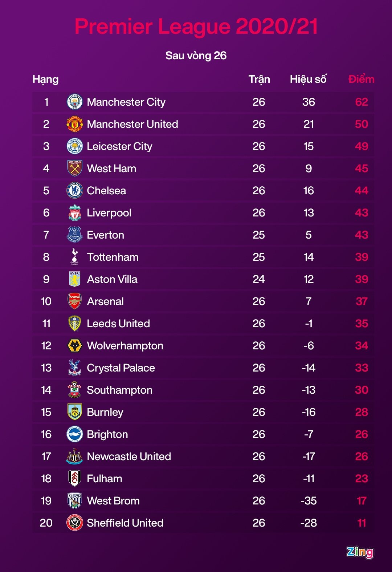Click the Manchester City club crest
392x572 pixels.
(x=75, y=102)
